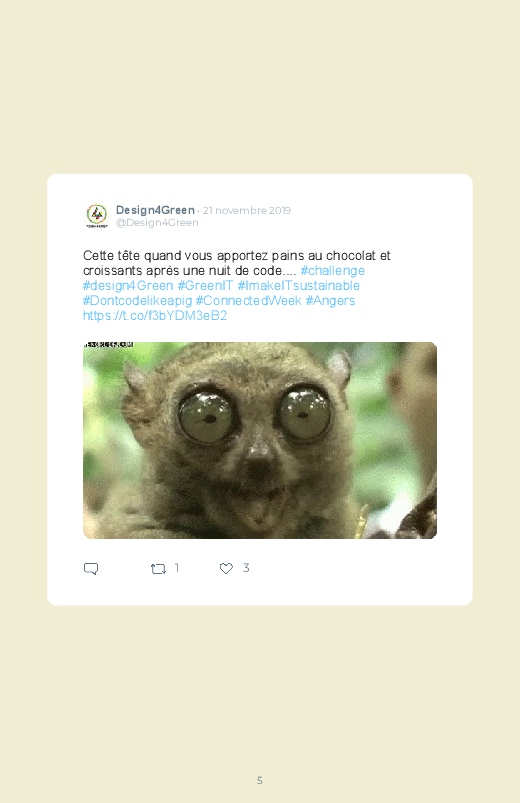This screenshot has height=803, width=520.
Task: Open the Design4Green account name
Action: [x=155, y=210]
